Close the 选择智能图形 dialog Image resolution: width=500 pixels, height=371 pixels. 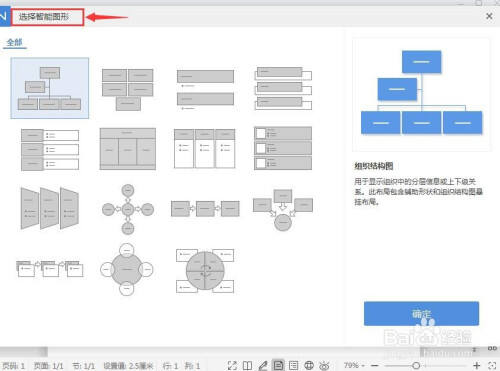489,16
